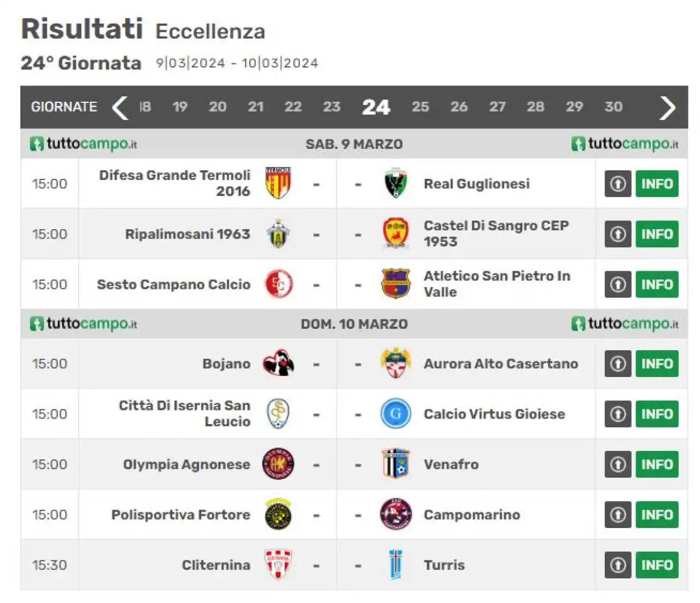Click the Campomarino team crest
Viewport: 700px width, 603px height.
(395, 514)
